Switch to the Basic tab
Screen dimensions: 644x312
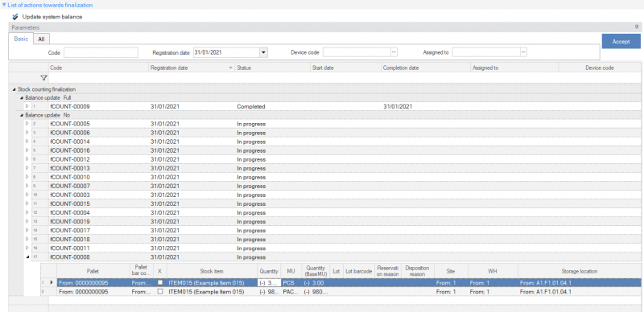[22, 39]
